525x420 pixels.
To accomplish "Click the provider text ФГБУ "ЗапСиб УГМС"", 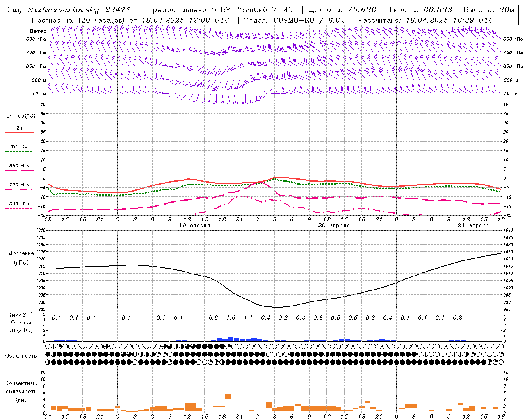I will click(254, 10).
